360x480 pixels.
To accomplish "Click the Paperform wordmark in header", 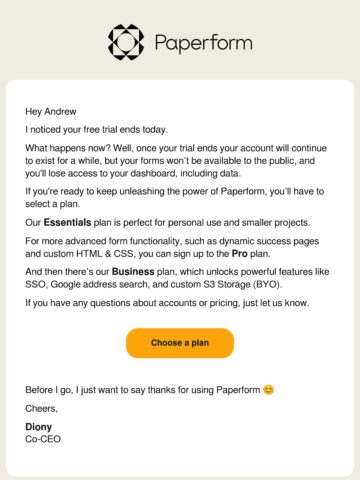I will click(x=204, y=43).
